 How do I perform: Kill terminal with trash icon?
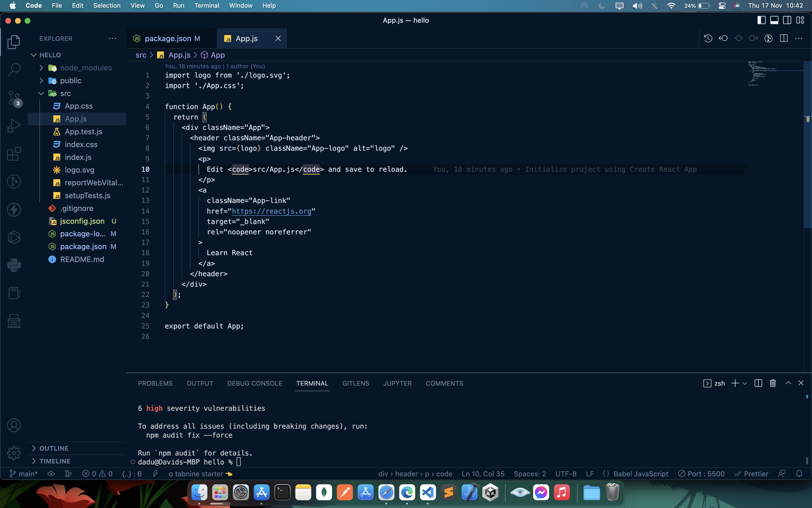pyautogui.click(x=773, y=383)
